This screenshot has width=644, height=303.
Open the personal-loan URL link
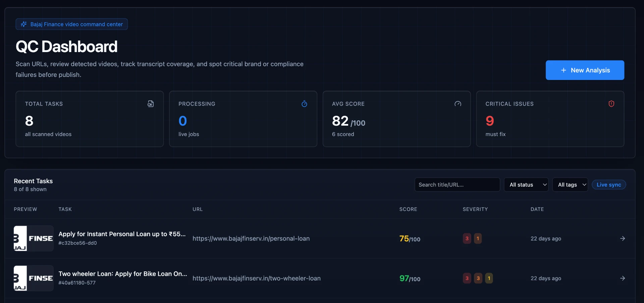pyautogui.click(x=251, y=239)
